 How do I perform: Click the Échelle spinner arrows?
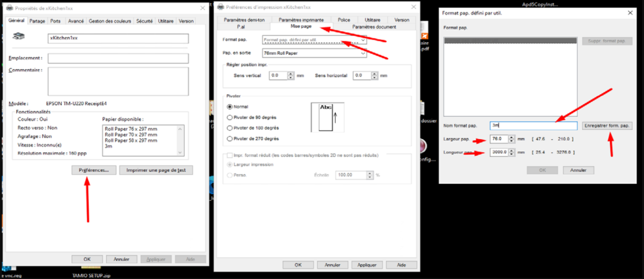point(370,175)
